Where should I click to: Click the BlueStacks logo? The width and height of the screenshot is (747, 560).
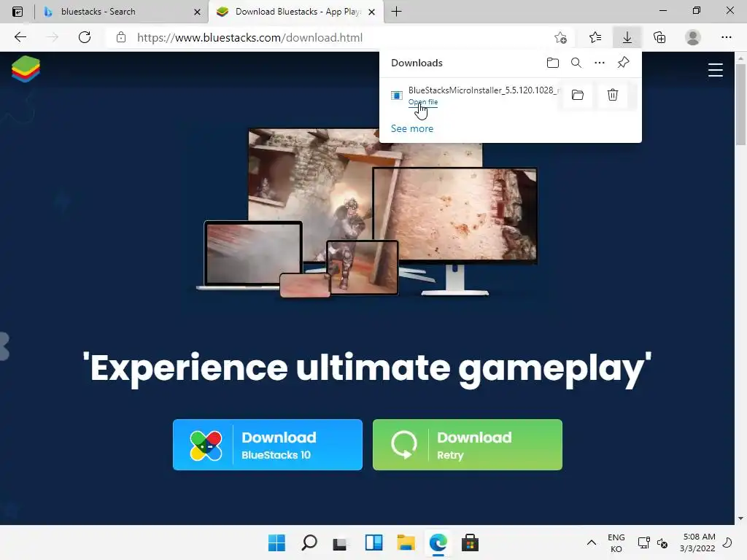point(26,69)
